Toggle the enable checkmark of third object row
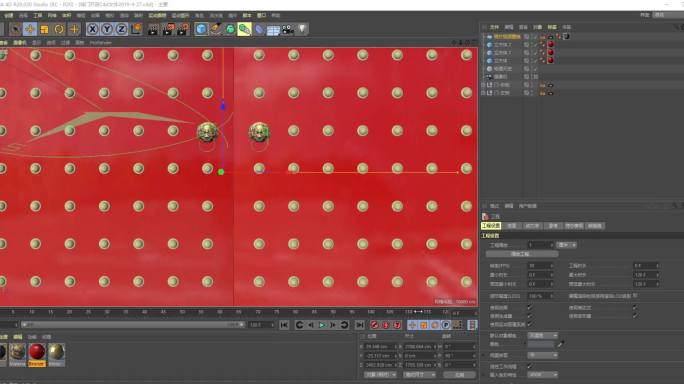The image size is (684, 384). coord(535,52)
